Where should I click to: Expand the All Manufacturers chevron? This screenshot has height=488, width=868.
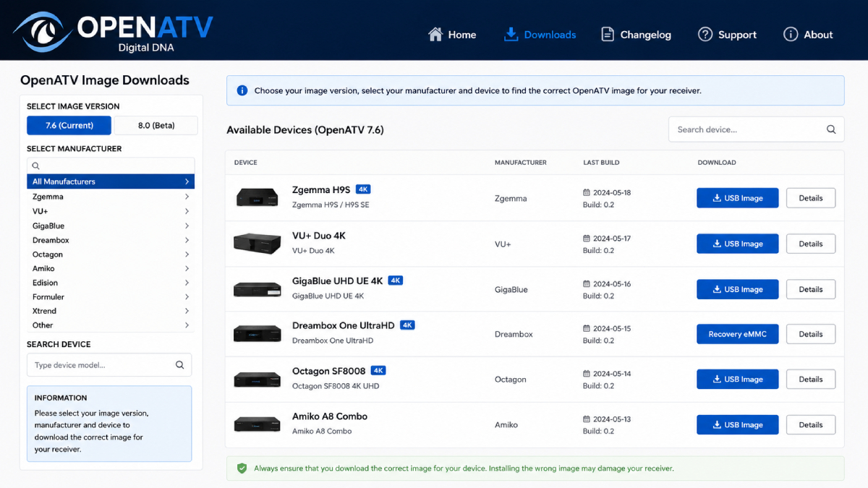coord(187,181)
